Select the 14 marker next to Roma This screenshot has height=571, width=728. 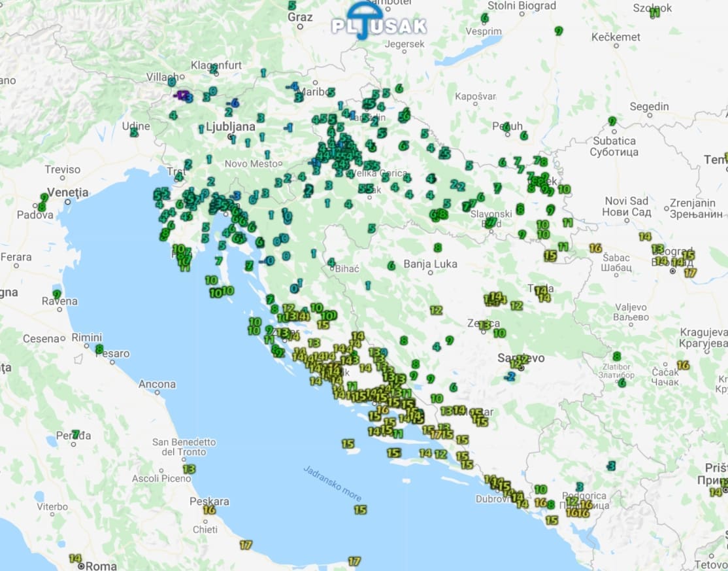pos(75,559)
